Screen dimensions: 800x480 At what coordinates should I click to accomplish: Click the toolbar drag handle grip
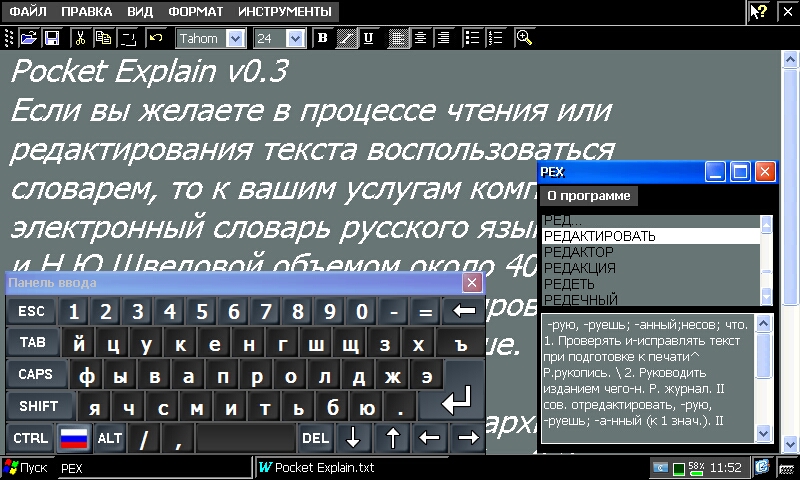click(9, 38)
